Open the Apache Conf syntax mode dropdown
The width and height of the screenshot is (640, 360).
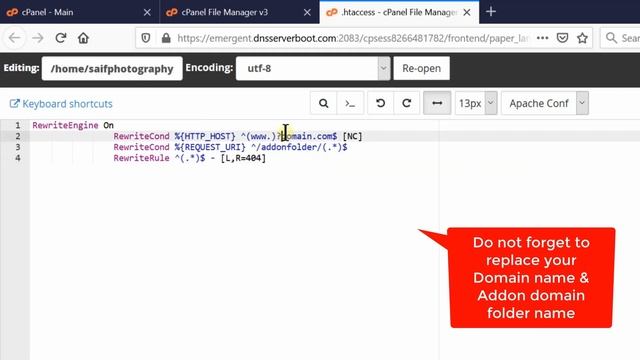coord(545,103)
